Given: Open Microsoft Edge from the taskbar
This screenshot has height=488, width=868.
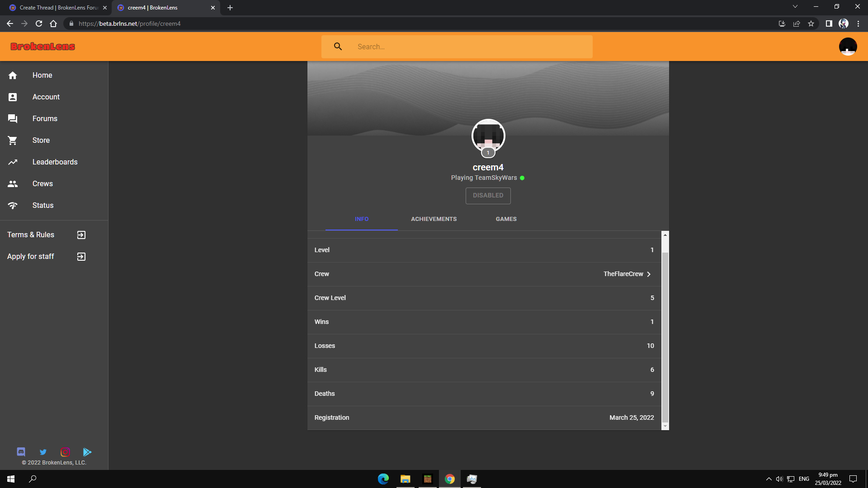Looking at the screenshot, I should (x=383, y=479).
